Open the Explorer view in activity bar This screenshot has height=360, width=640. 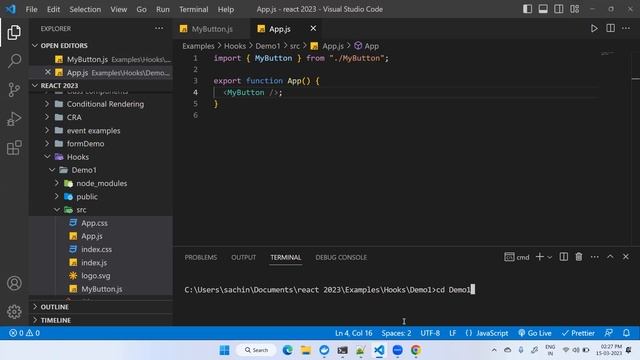click(x=14, y=33)
